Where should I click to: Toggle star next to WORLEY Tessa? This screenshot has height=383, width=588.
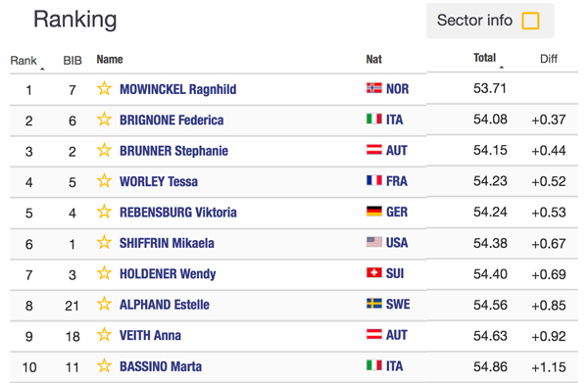[x=104, y=181]
